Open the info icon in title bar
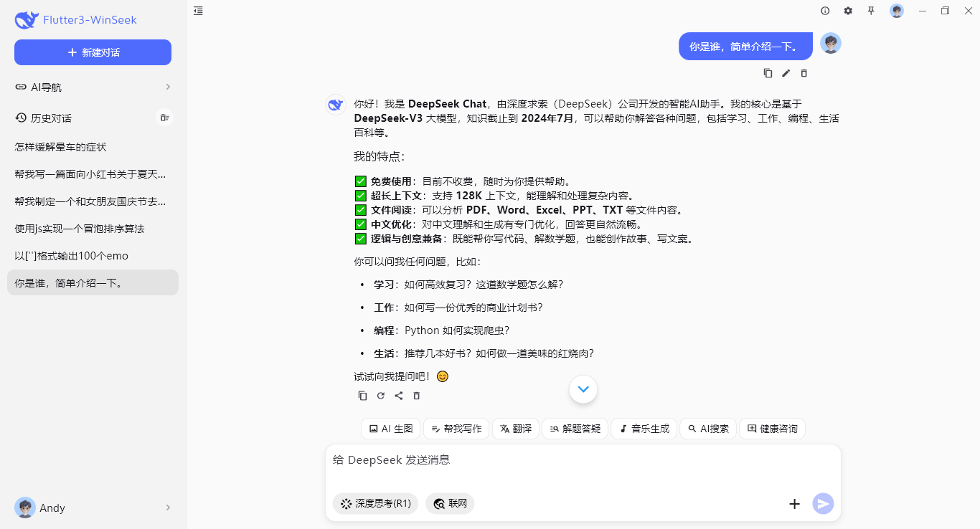The image size is (980, 529). click(825, 11)
